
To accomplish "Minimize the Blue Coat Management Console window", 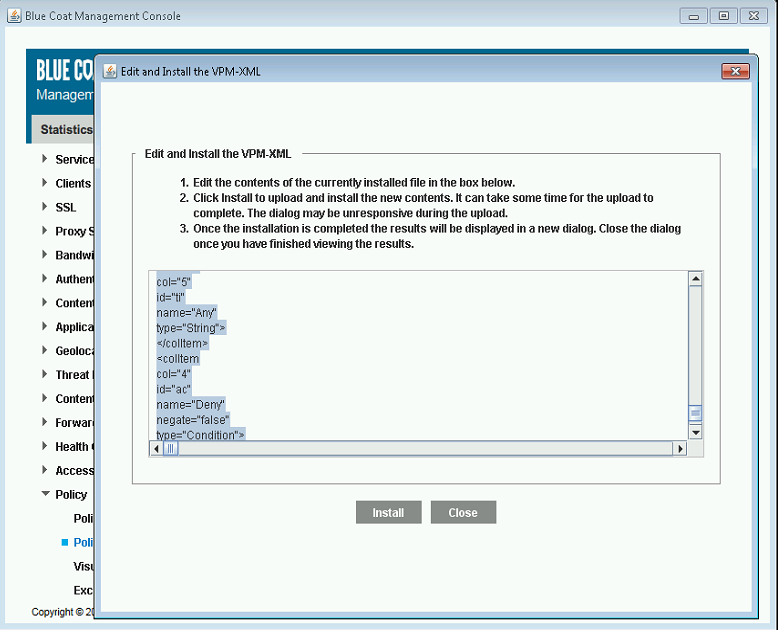I will coord(693,16).
